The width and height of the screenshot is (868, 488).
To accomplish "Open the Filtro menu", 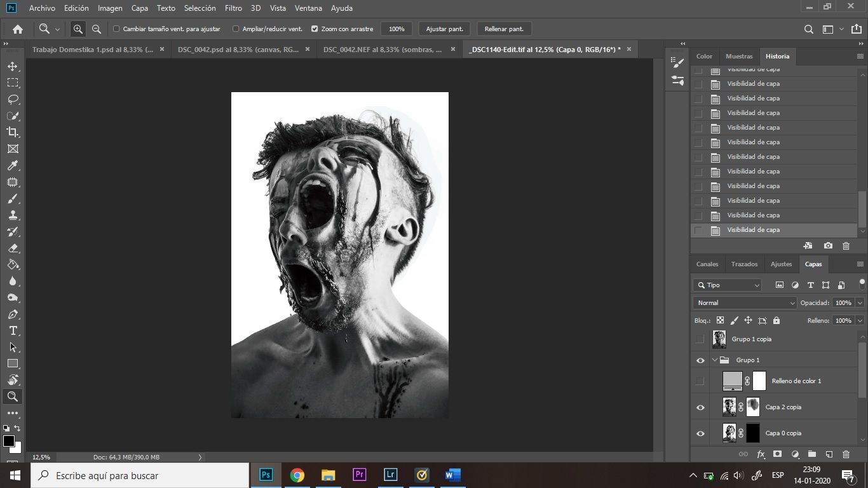I will (233, 8).
